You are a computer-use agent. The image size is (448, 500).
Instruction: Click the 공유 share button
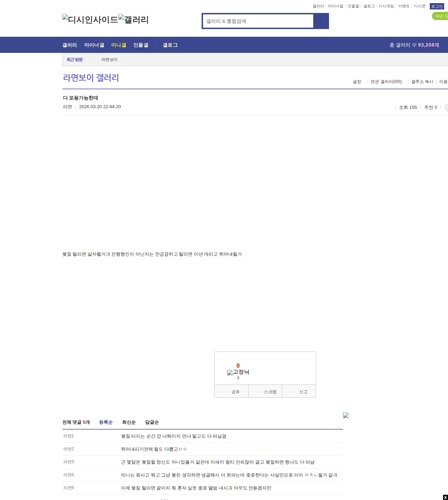point(231,391)
